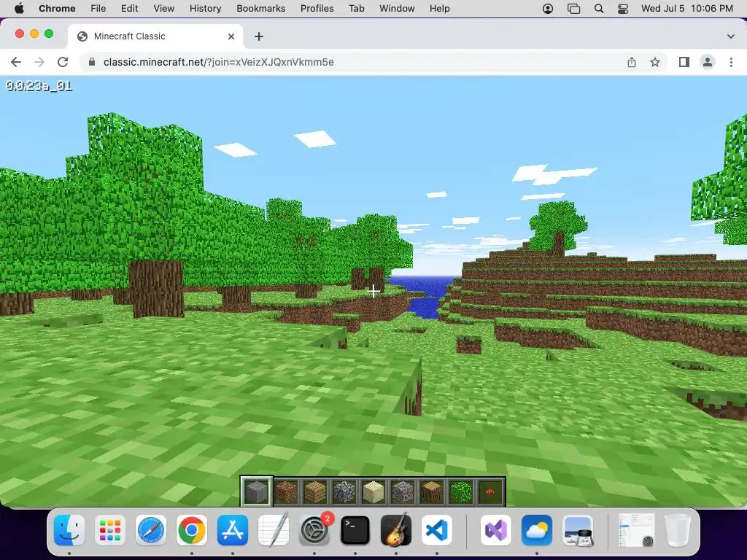Viewport: 747px width, 560px height.
Task: Click the date and time in menu bar
Action: (687, 9)
